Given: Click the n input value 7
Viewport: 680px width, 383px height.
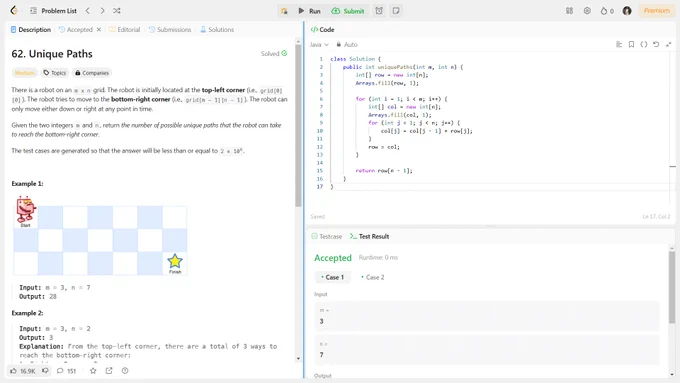Looking at the screenshot, I should pyautogui.click(x=487, y=350).
